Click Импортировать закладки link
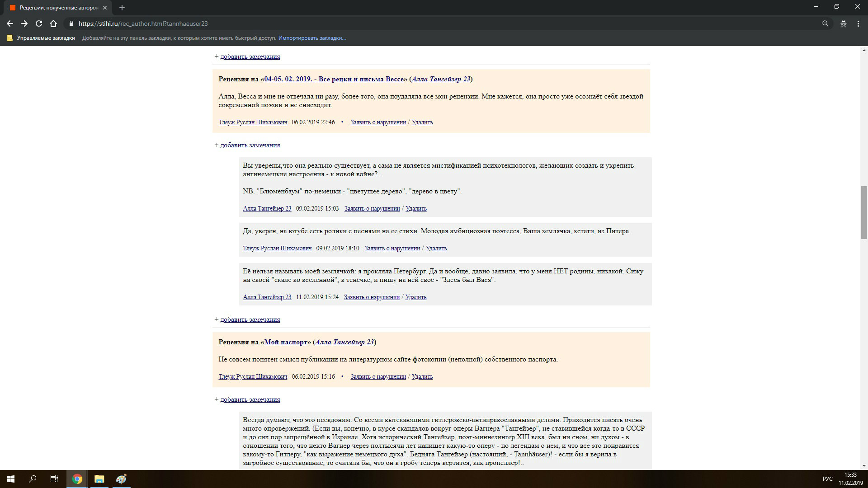This screenshot has height=488, width=868. tap(312, 38)
